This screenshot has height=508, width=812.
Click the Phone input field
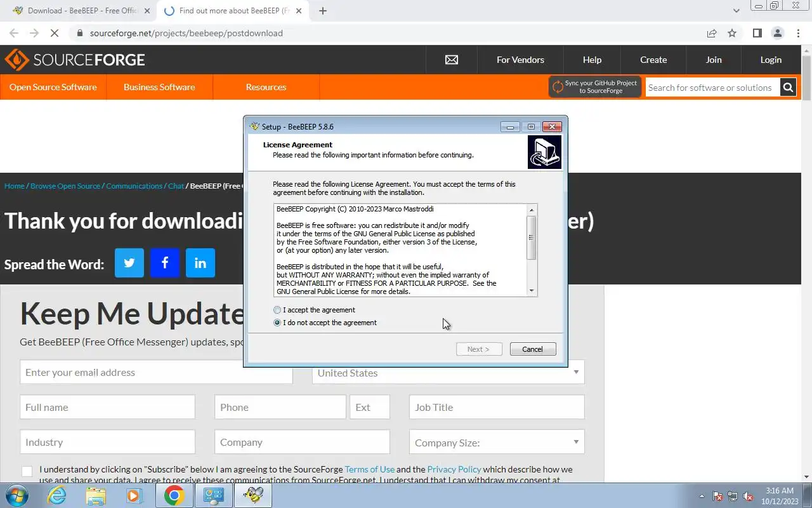[280, 407]
